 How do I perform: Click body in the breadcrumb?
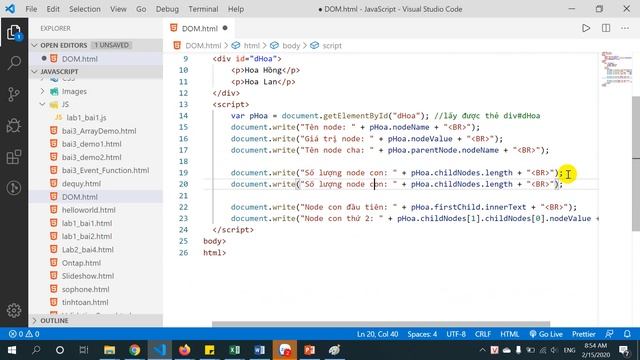291,45
